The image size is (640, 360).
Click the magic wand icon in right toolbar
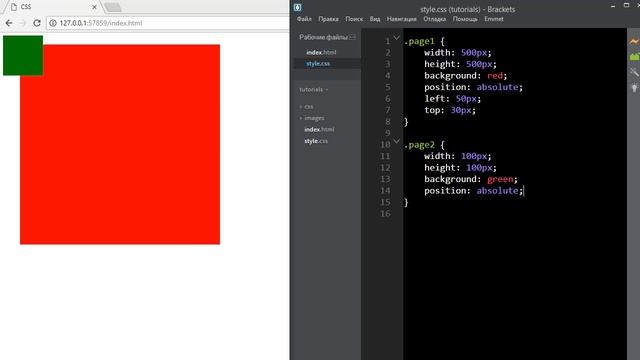pos(634,72)
